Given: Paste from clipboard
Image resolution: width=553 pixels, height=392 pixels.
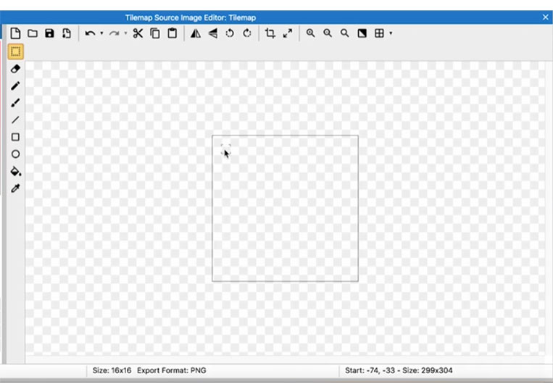Looking at the screenshot, I should tap(172, 33).
